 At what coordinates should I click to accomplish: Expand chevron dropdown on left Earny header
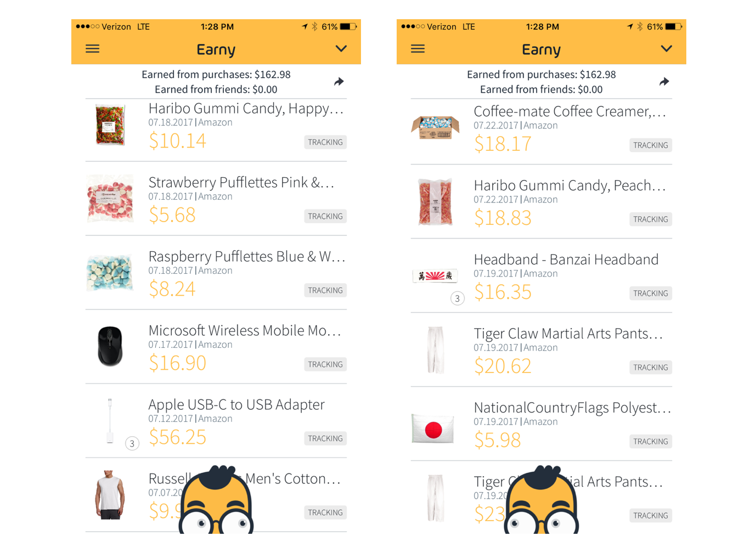pyautogui.click(x=341, y=49)
